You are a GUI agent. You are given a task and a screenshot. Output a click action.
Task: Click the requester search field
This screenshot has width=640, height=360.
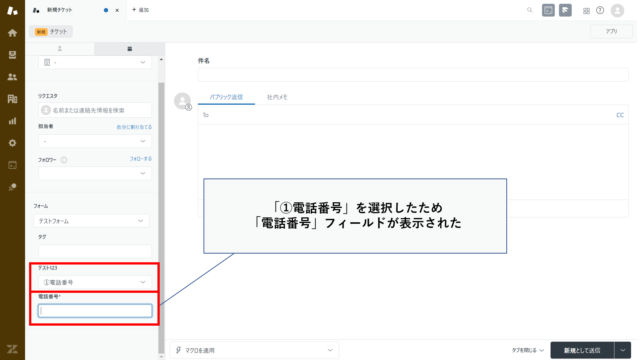tap(95, 110)
